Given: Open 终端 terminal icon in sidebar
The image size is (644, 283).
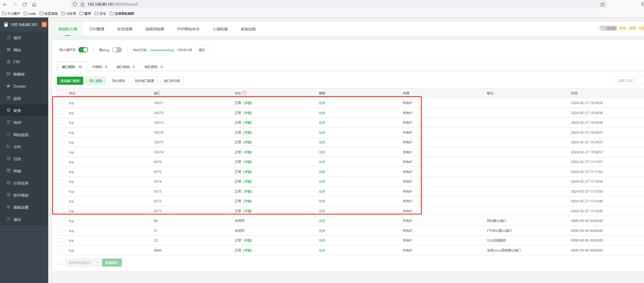Looking at the screenshot, I should (9, 171).
